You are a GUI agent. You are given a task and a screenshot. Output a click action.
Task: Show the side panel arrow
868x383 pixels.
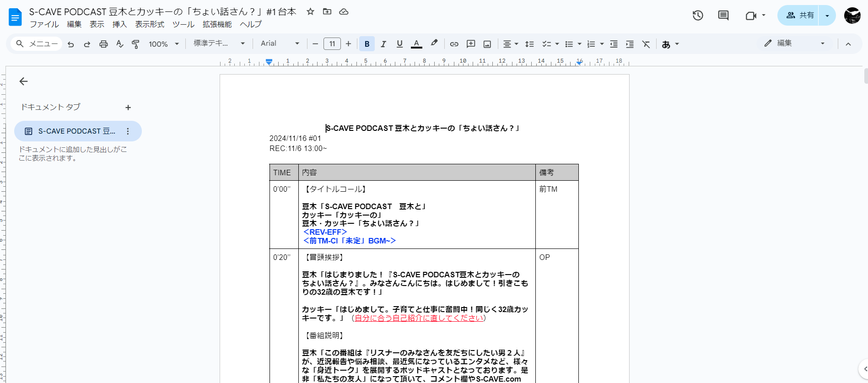tap(864, 369)
